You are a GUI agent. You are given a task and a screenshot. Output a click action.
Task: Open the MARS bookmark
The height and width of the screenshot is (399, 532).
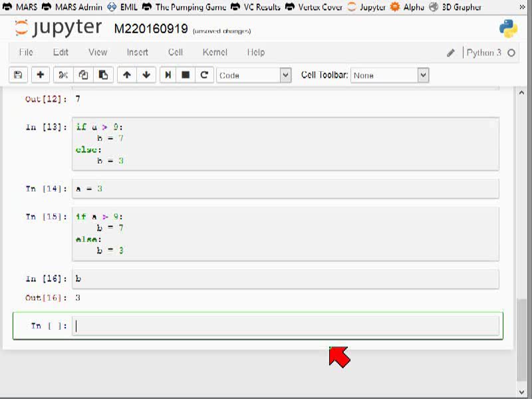20,7
